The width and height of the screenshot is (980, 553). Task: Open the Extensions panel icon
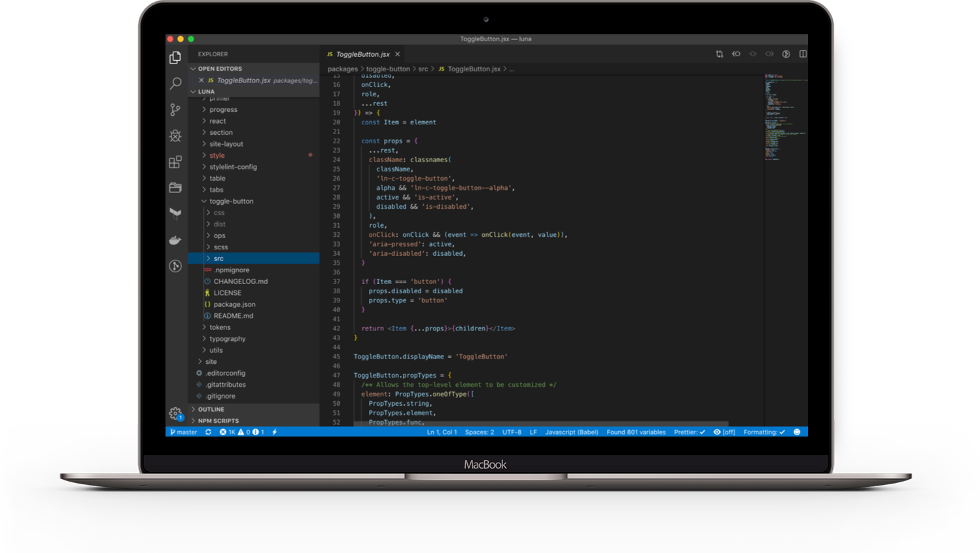[x=175, y=162]
